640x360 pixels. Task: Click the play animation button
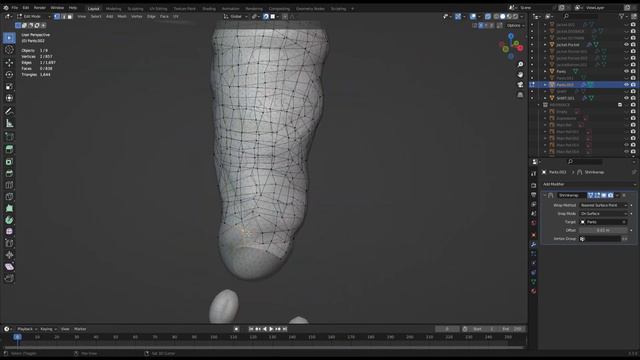click(x=271, y=329)
